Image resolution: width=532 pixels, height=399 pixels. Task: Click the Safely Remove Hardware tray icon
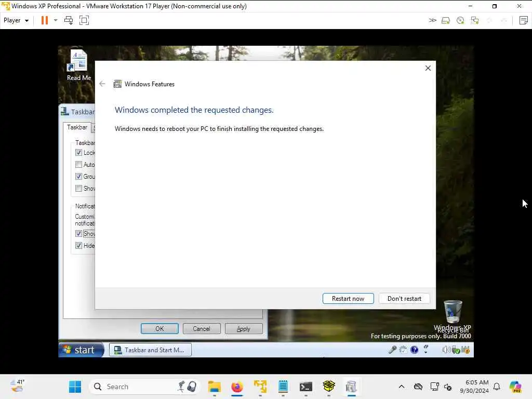click(x=456, y=350)
